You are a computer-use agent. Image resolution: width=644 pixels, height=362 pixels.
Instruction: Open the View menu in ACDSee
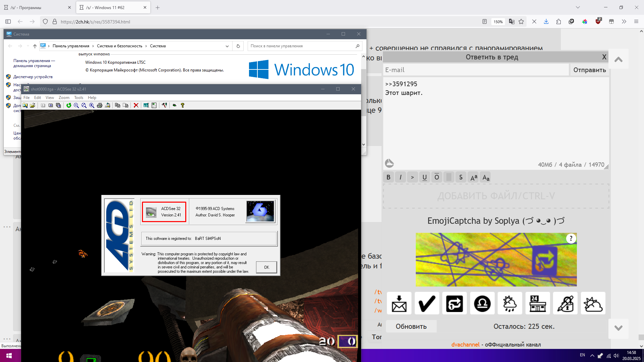(x=50, y=98)
